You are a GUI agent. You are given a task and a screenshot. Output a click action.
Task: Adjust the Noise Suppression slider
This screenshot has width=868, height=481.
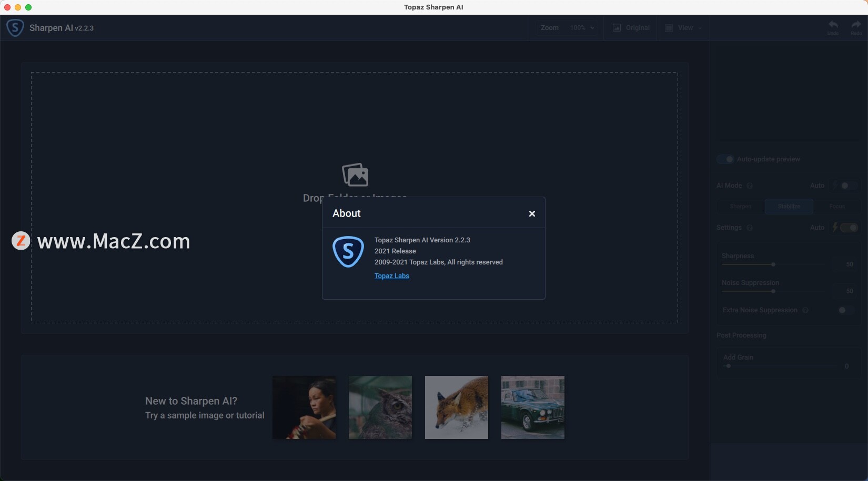coord(774,291)
